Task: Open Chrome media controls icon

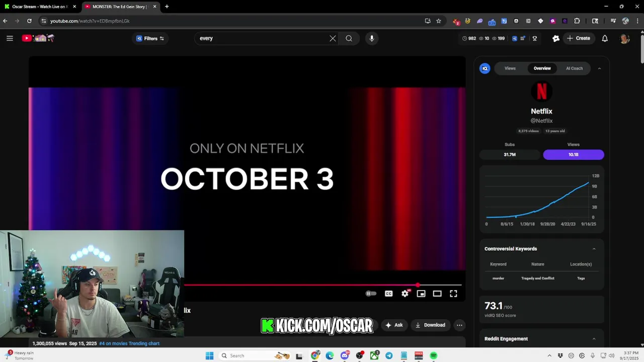Action: [613, 21]
